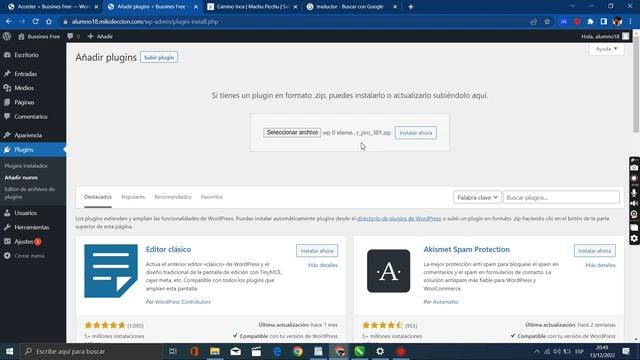Open Editor de archivos de plugins
The width and height of the screenshot is (640, 360).
point(29,193)
